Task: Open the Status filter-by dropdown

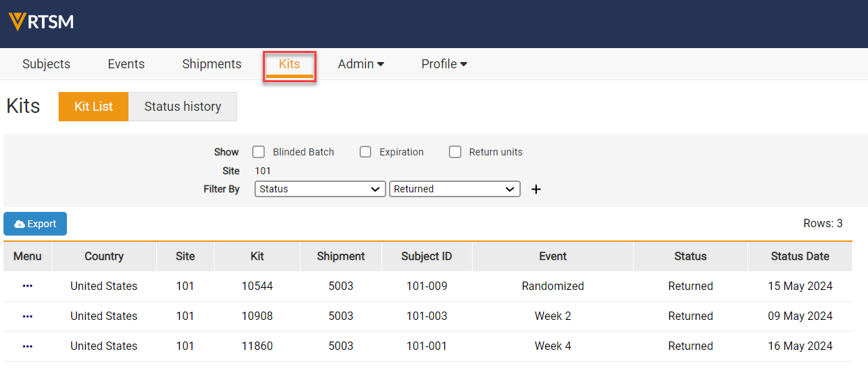Action: [x=320, y=189]
